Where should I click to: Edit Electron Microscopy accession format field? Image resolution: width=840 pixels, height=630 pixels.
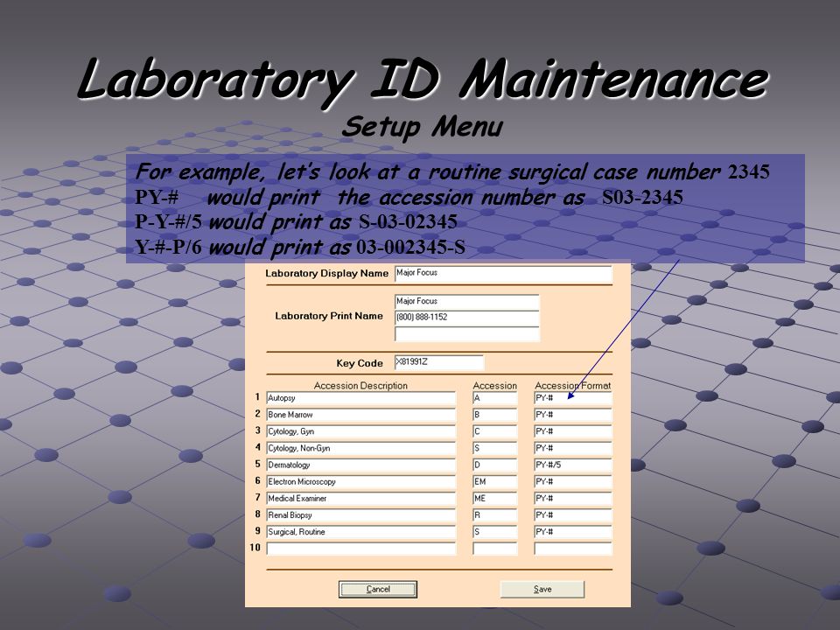(x=572, y=481)
